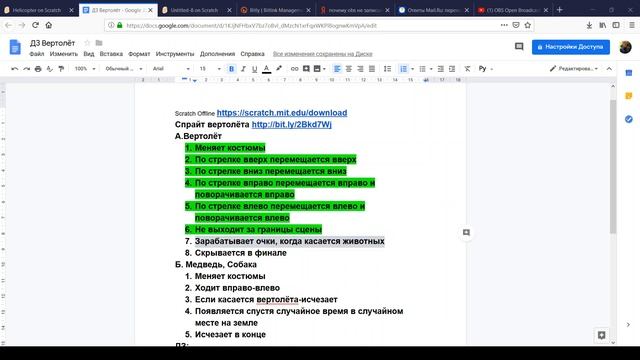Run the spell check icon

(x=49, y=69)
